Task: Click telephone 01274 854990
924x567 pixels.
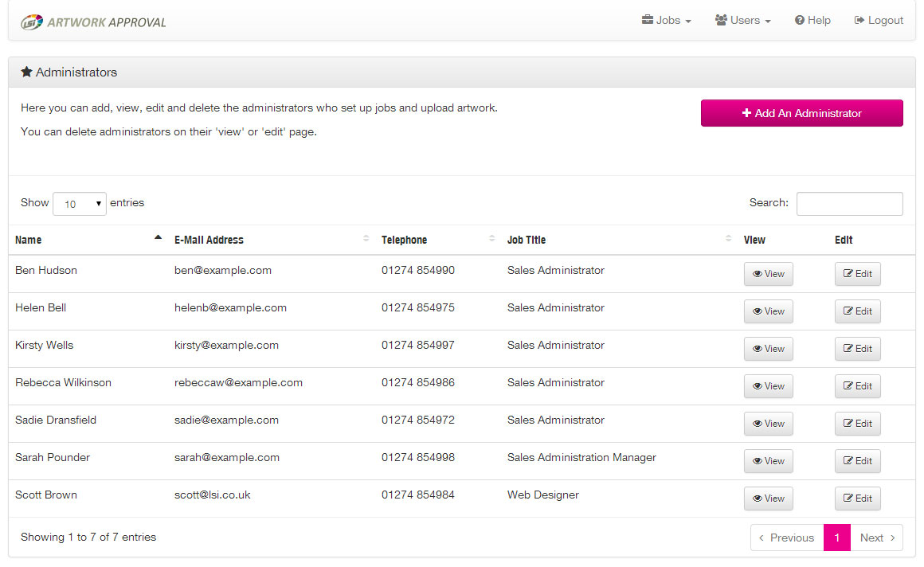Action: point(418,271)
